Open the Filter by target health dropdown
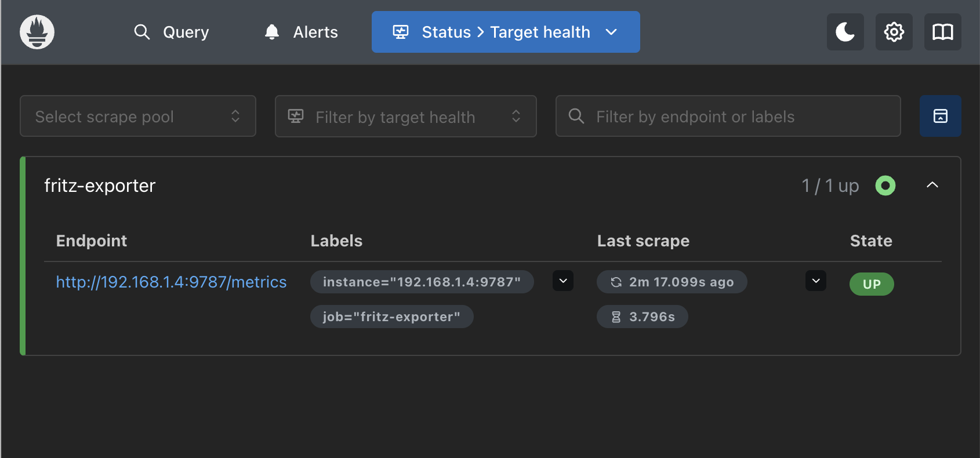980x458 pixels. 405,116
